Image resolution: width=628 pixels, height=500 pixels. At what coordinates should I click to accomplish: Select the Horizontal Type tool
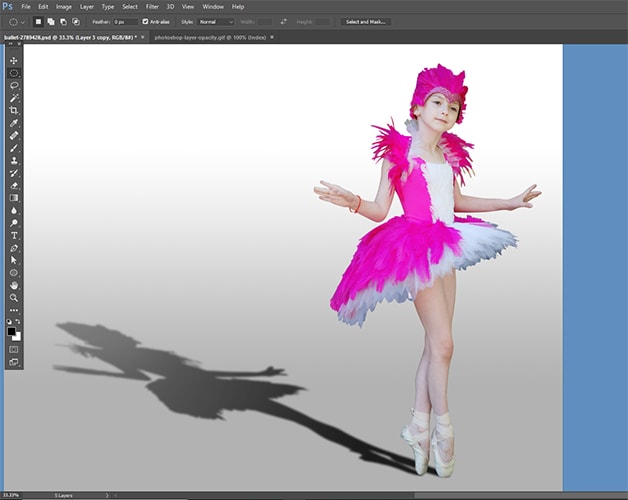coord(14,235)
